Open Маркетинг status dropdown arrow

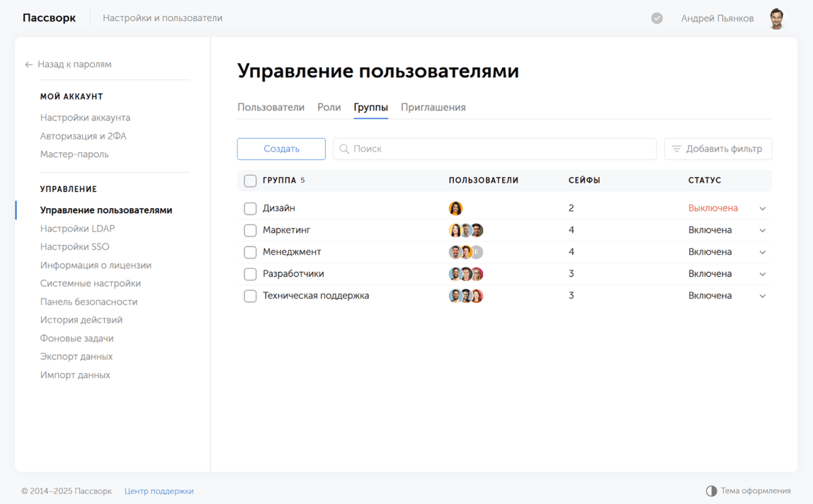(x=763, y=231)
